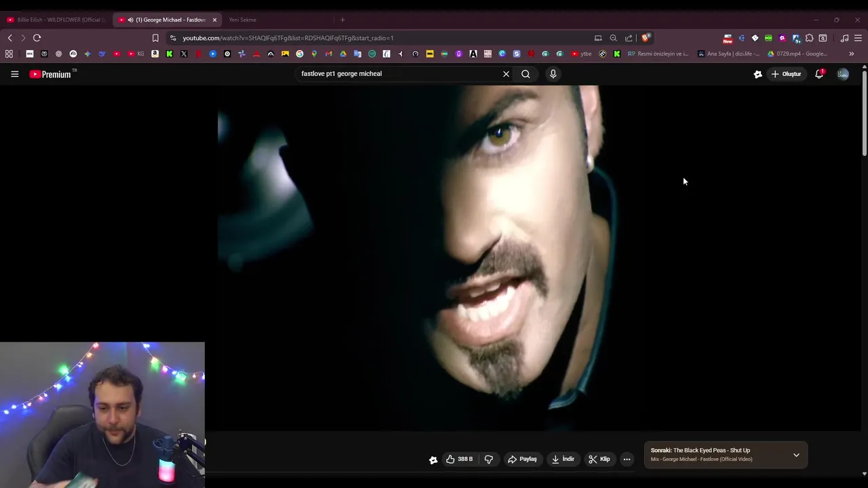The image size is (868, 488).
Task: Open the browser main menu
Action: click(x=858, y=38)
